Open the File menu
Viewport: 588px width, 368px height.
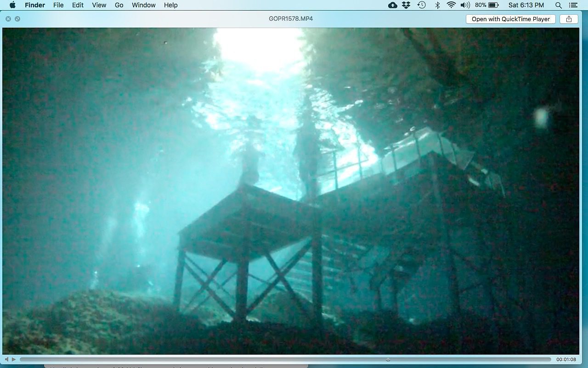(x=58, y=5)
